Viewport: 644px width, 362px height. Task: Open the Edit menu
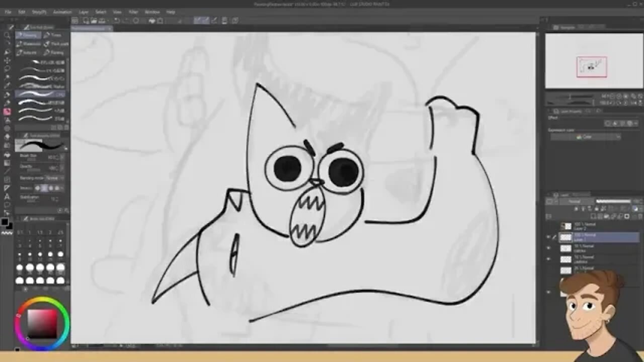[22, 12]
